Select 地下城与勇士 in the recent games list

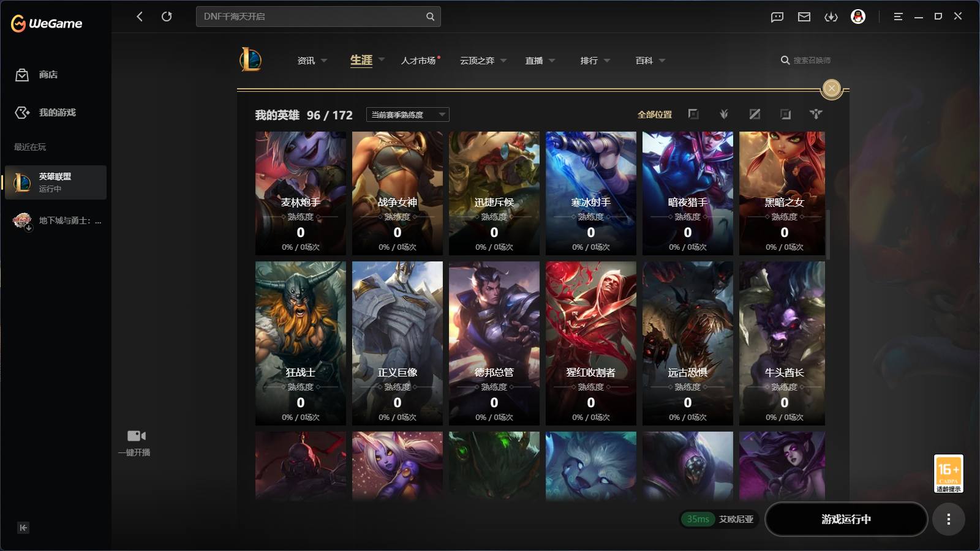click(x=56, y=220)
